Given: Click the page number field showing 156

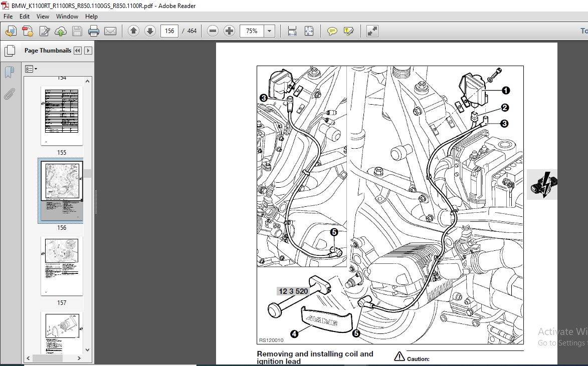Looking at the screenshot, I should click(x=169, y=31).
